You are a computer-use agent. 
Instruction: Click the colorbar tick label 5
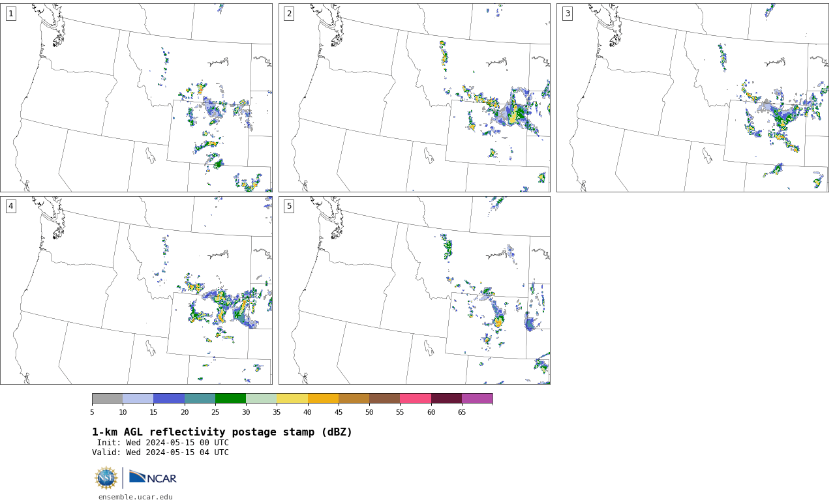(92, 412)
